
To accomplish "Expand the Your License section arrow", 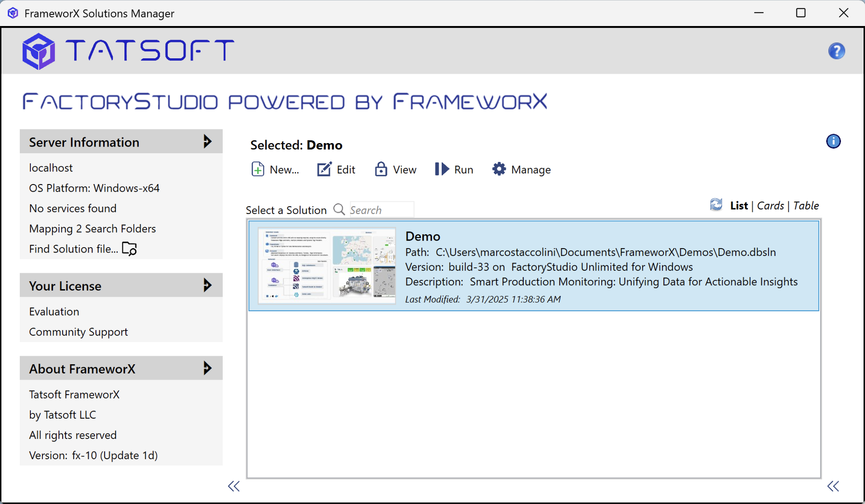I will [207, 285].
